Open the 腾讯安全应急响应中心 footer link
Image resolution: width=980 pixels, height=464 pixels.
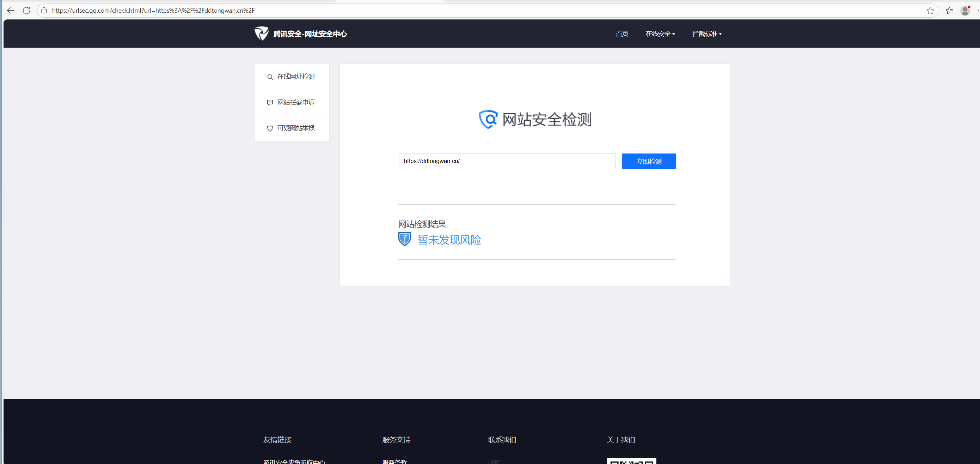click(x=294, y=461)
